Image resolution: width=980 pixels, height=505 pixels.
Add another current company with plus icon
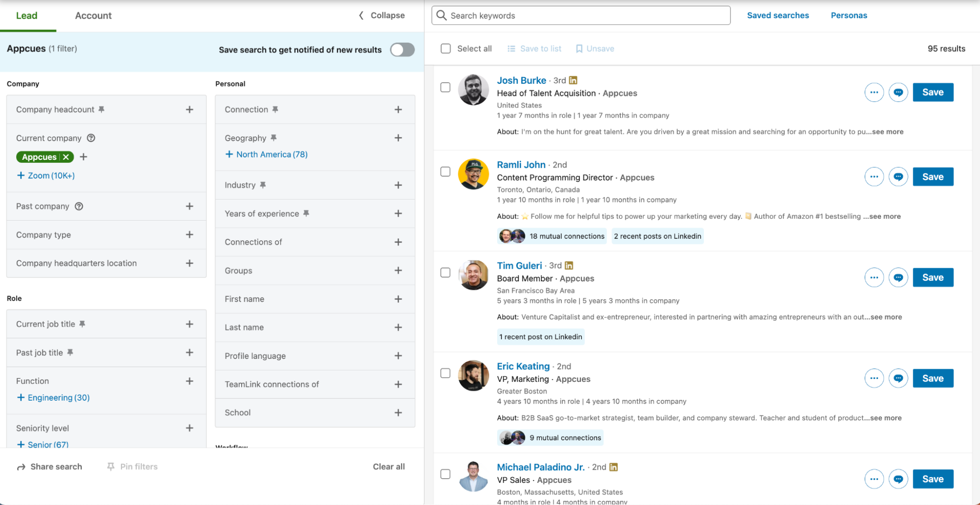84,157
